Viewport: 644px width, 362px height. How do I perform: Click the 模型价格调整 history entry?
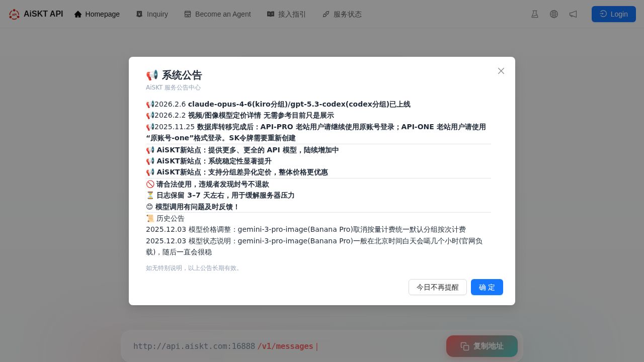[x=306, y=229]
